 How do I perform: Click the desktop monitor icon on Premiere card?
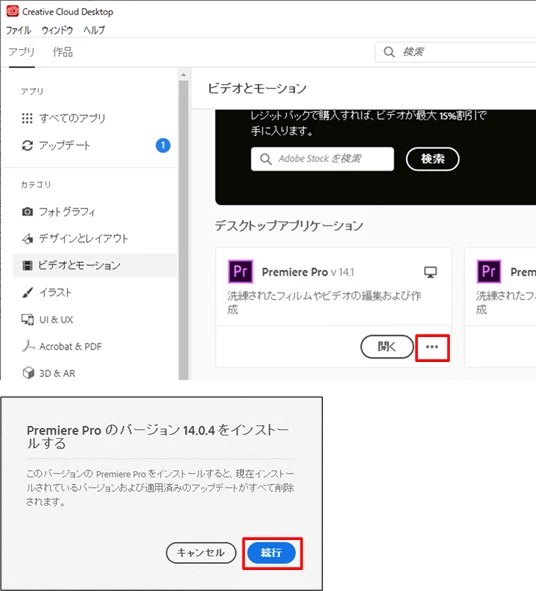(430, 272)
